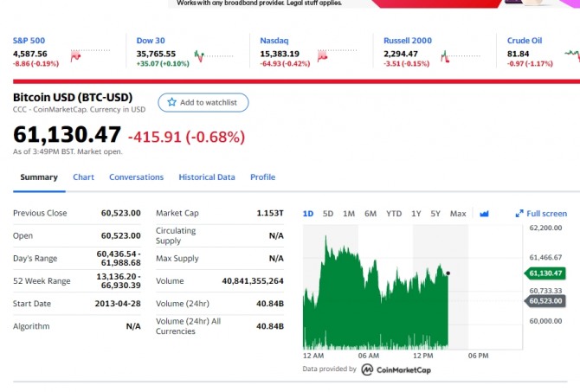Click the gray 60,523.00 previous close marker

click(545, 301)
